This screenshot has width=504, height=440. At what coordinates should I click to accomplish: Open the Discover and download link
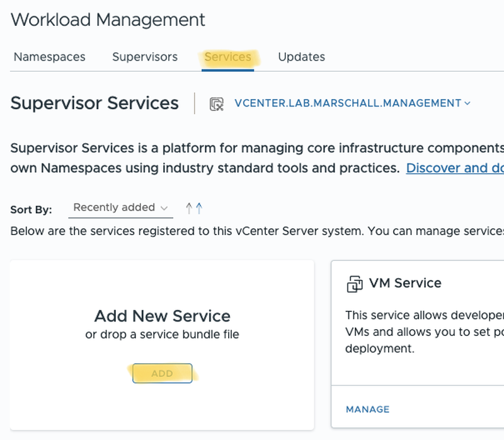[455, 168]
